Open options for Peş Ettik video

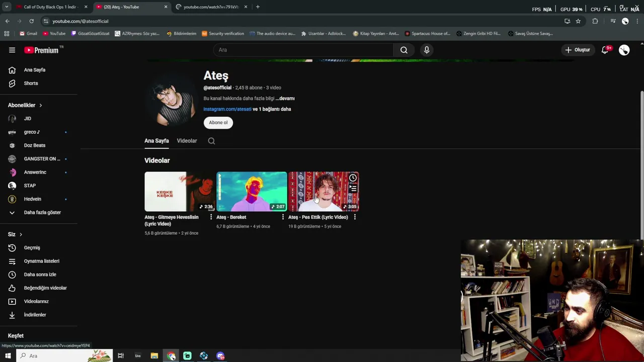point(355,217)
